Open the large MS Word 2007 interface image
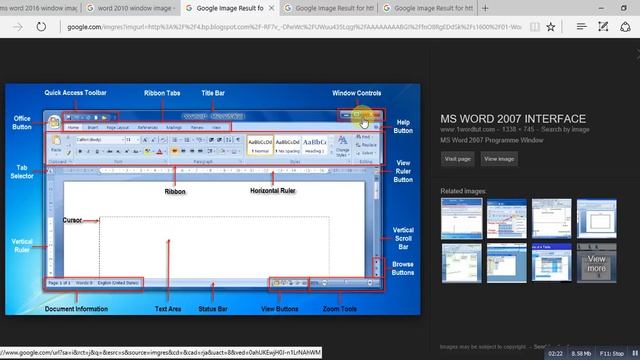The image size is (640, 360). pos(213,199)
